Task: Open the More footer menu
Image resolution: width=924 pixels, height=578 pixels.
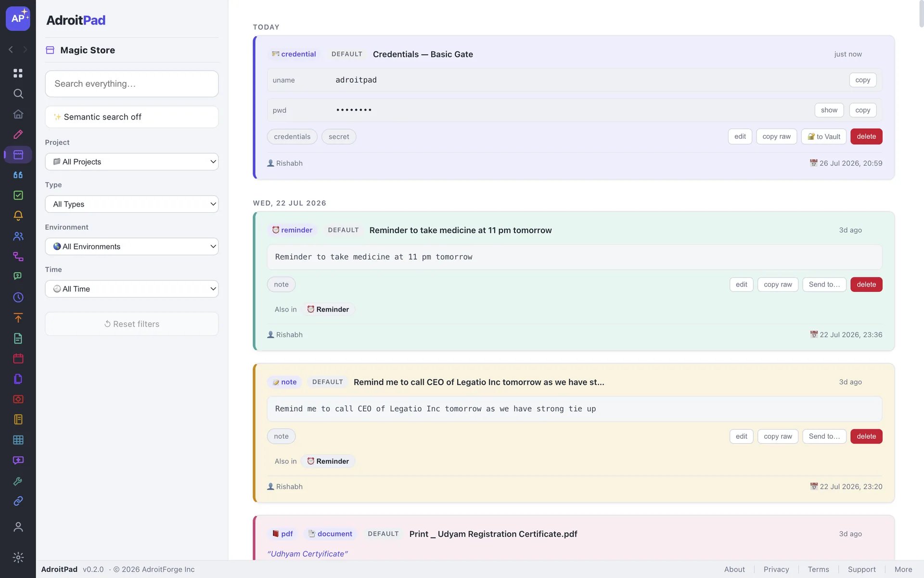Action: coord(903,569)
